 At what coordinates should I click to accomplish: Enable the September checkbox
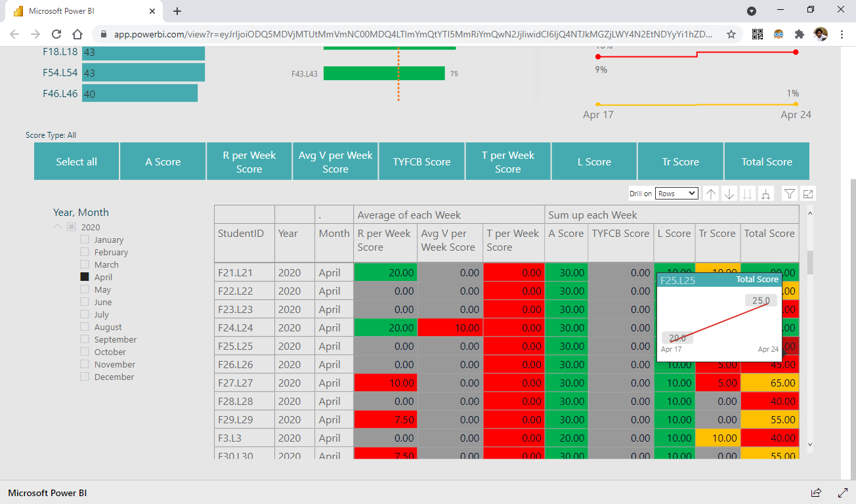pyautogui.click(x=83, y=339)
